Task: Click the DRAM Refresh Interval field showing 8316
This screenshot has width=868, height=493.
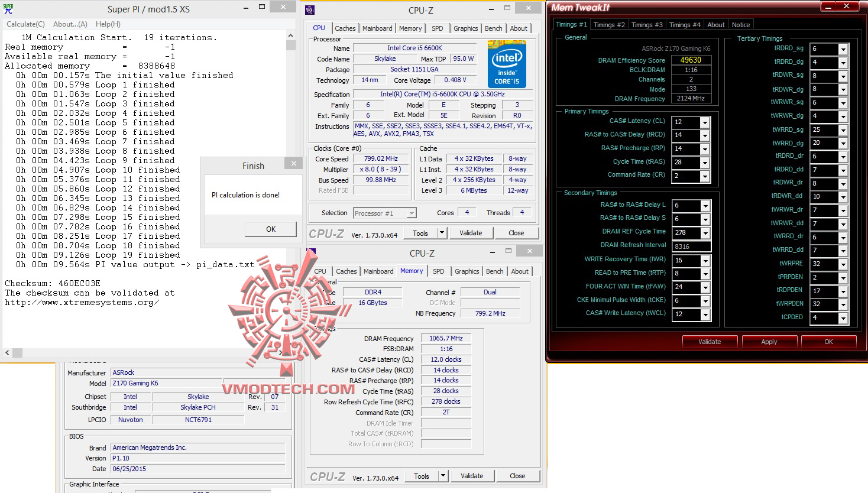Action: (691, 246)
